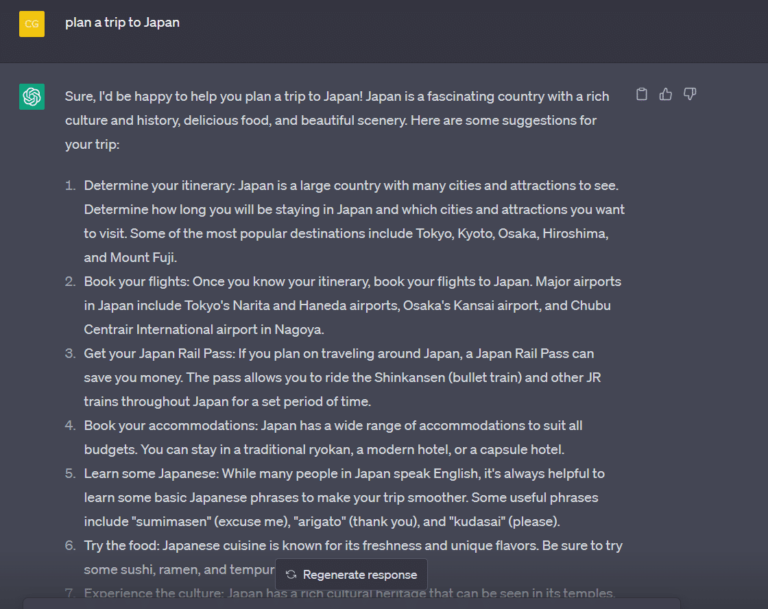Click the message input box at the bottom
The height and width of the screenshot is (609, 768).
(x=351, y=604)
